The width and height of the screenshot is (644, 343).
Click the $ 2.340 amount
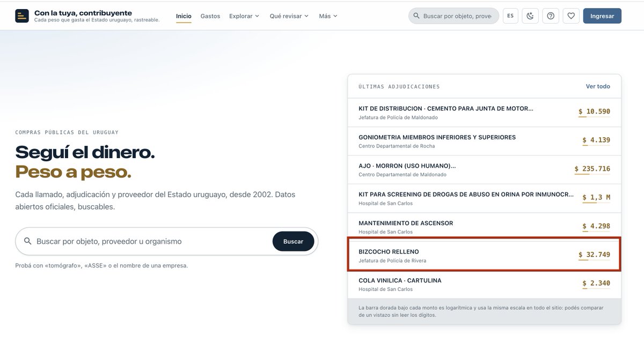[x=596, y=284]
